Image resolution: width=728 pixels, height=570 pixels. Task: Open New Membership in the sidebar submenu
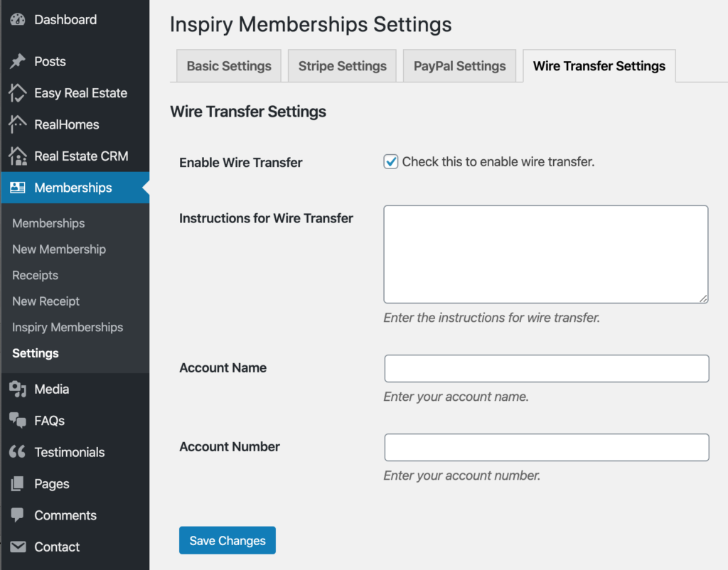coord(59,249)
